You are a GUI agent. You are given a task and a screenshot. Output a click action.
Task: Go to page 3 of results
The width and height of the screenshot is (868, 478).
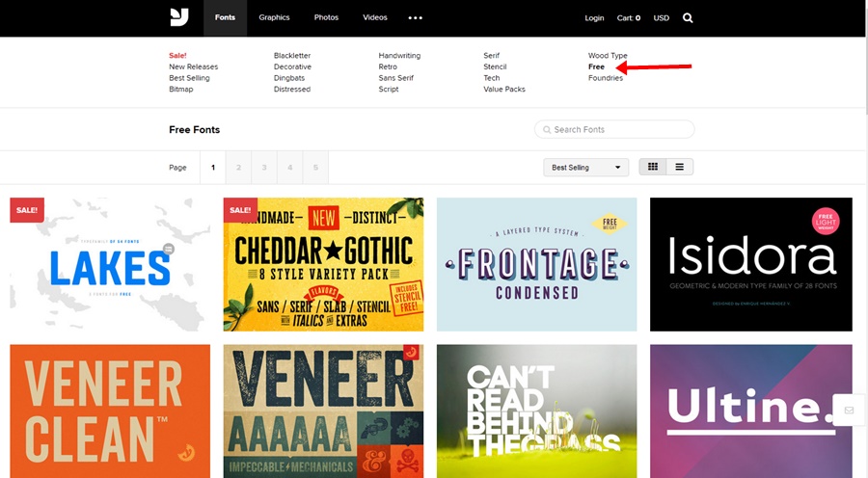(264, 167)
